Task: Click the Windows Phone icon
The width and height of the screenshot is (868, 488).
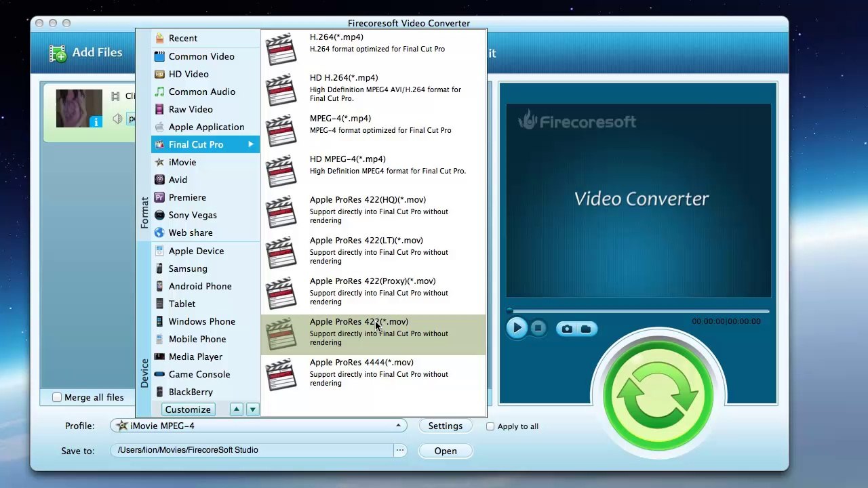Action: [x=159, y=321]
